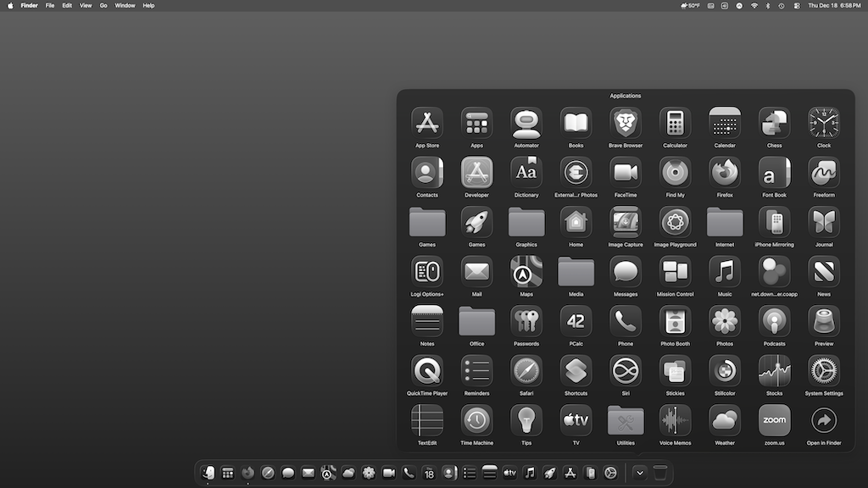
Task: Open Brave Browser from the Applications stack
Action: click(625, 123)
